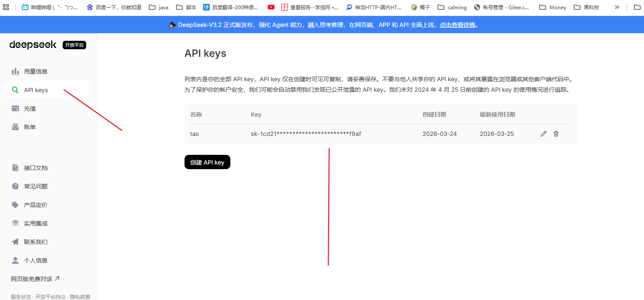Open 服务状态 footer link

pyautogui.click(x=21, y=297)
